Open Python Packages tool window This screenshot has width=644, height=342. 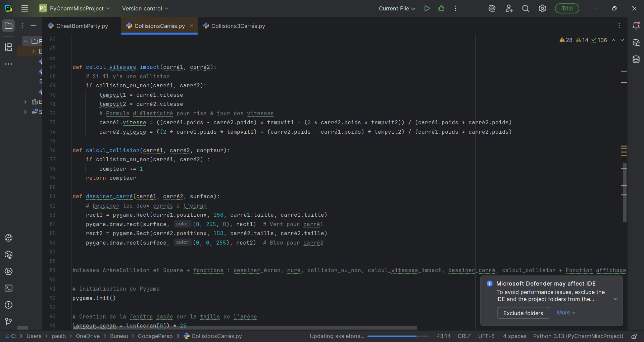point(8,255)
